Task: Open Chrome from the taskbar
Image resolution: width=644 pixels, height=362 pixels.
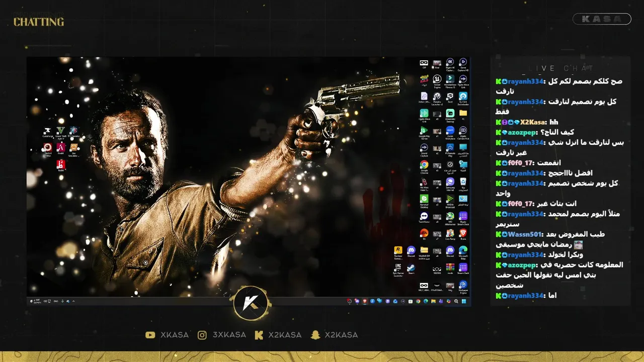Action: (418, 301)
